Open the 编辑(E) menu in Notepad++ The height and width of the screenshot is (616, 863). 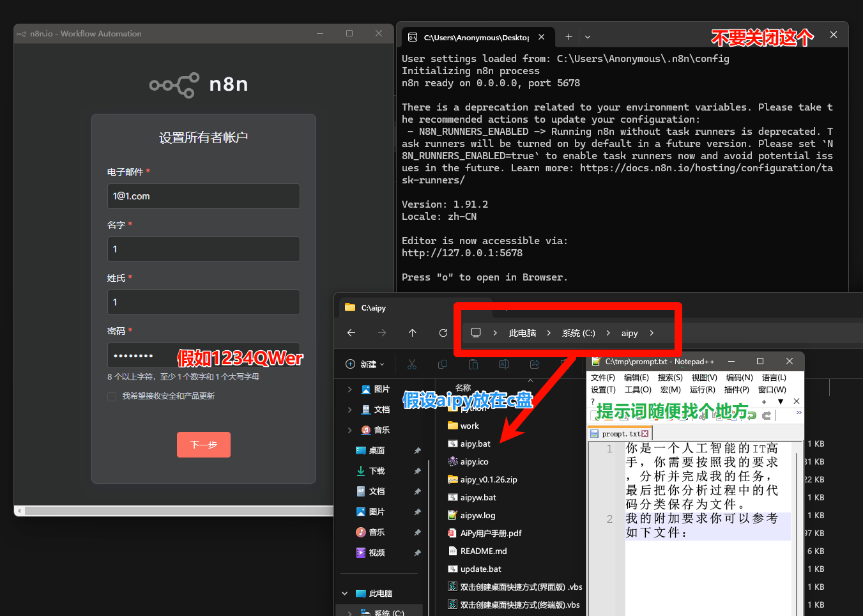coord(636,378)
